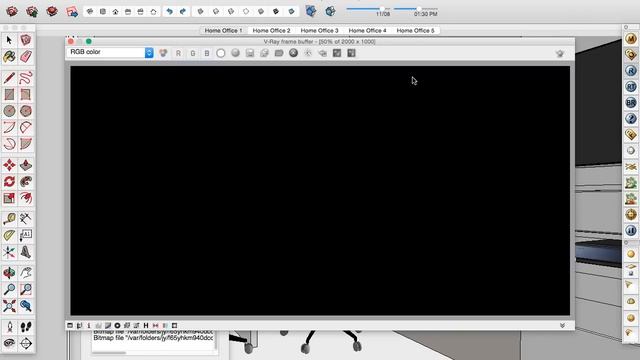Select the Protractor tool
This screenshot has height=360, width=640.
click(9, 236)
